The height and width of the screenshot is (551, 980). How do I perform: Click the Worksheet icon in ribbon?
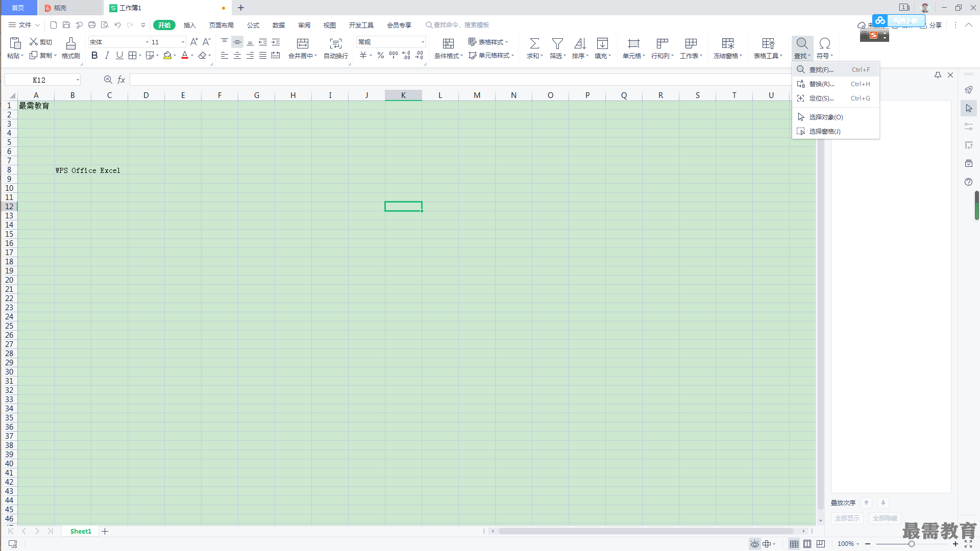point(691,43)
